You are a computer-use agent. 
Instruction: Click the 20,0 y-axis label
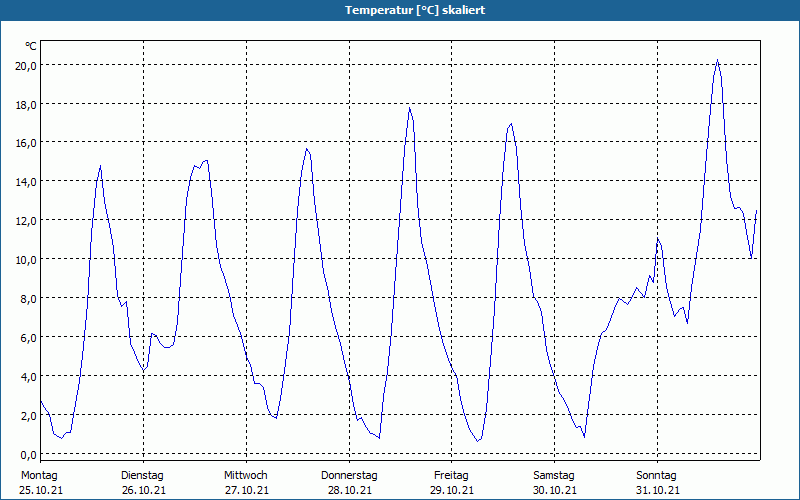click(26, 65)
